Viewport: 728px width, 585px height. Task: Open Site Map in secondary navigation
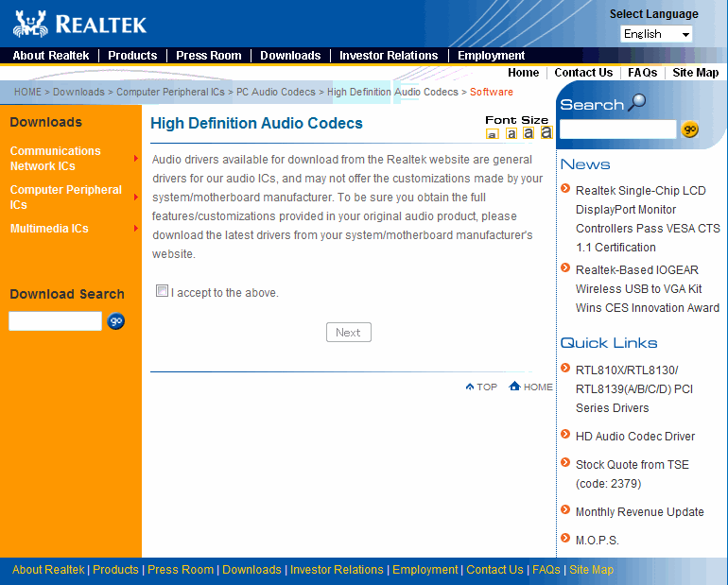[696, 73]
